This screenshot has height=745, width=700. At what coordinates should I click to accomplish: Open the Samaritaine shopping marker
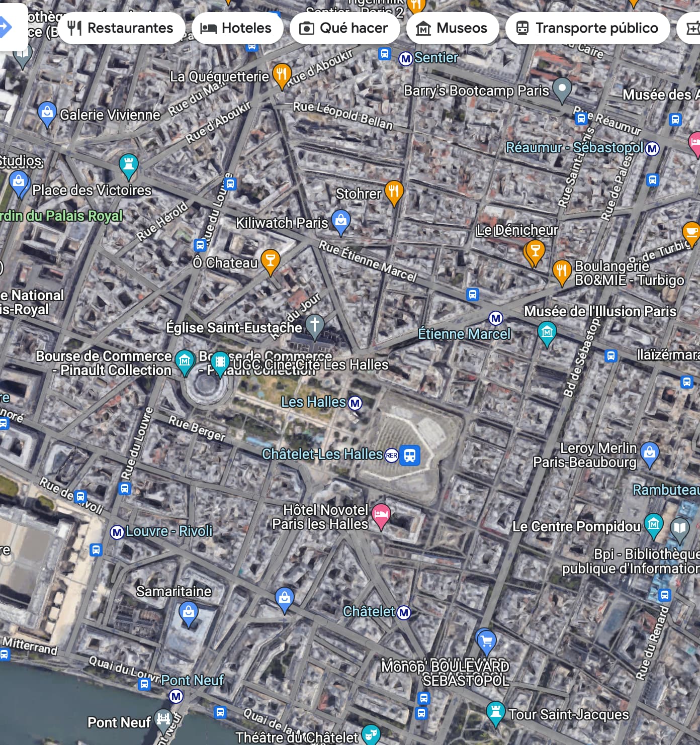(x=189, y=613)
